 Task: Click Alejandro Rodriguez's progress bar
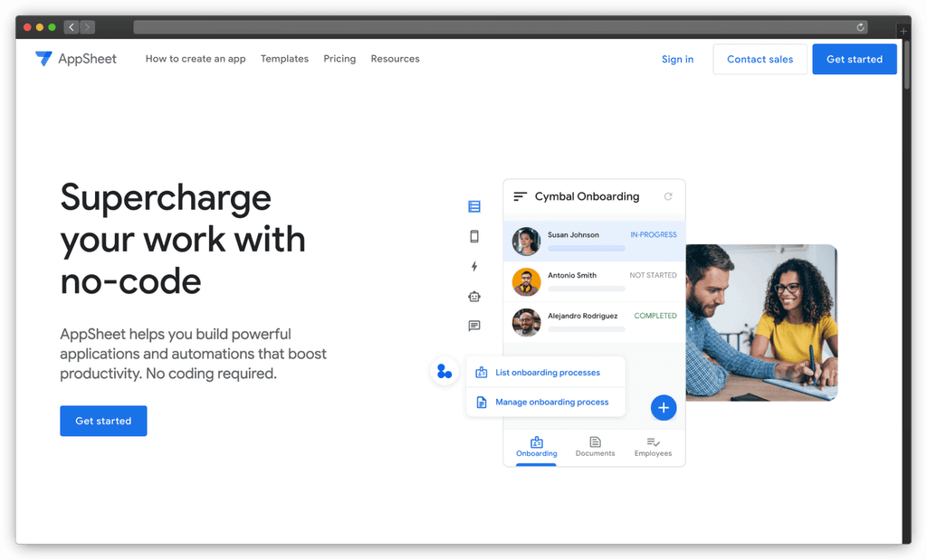(x=587, y=329)
